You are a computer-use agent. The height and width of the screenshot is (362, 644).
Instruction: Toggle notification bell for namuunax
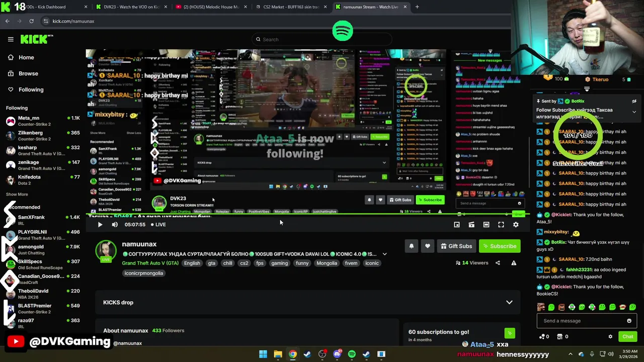[411, 246]
